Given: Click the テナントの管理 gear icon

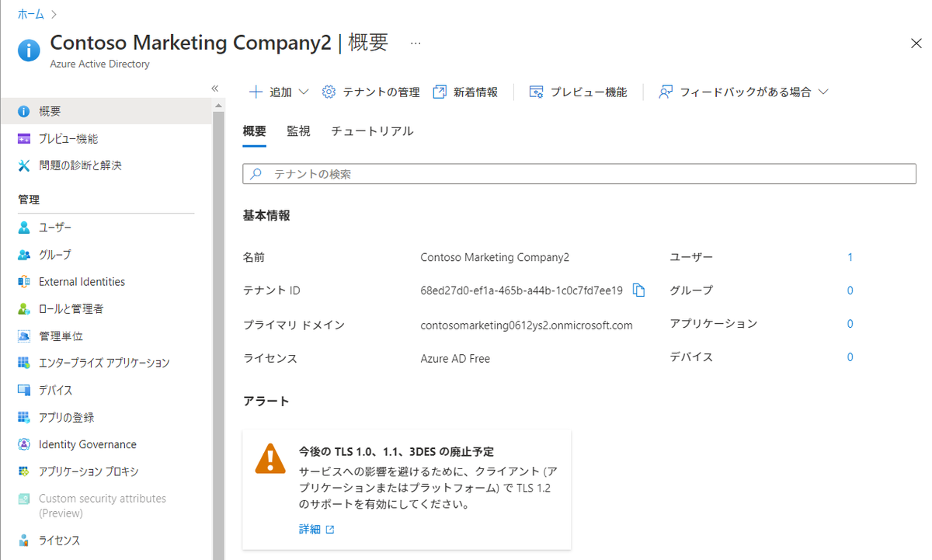Looking at the screenshot, I should point(329,92).
